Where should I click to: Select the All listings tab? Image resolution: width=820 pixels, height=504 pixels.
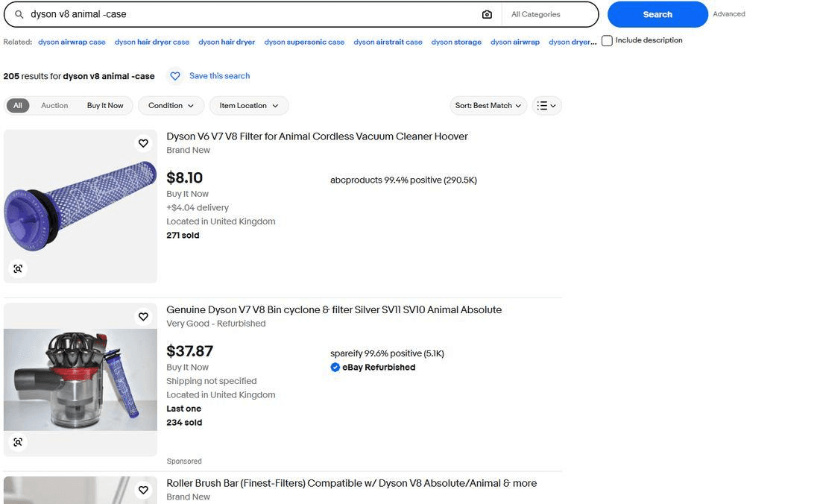tap(18, 106)
